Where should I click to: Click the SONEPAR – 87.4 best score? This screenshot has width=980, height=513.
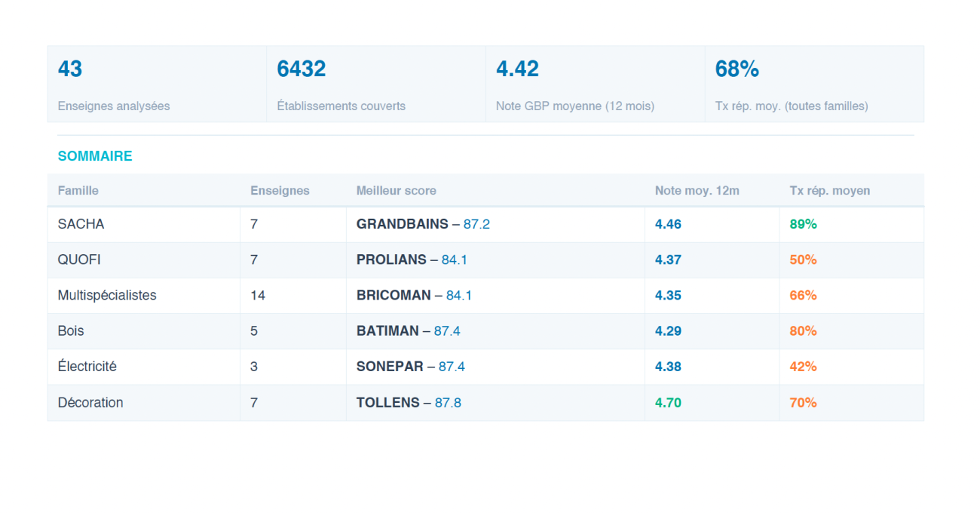[411, 367]
